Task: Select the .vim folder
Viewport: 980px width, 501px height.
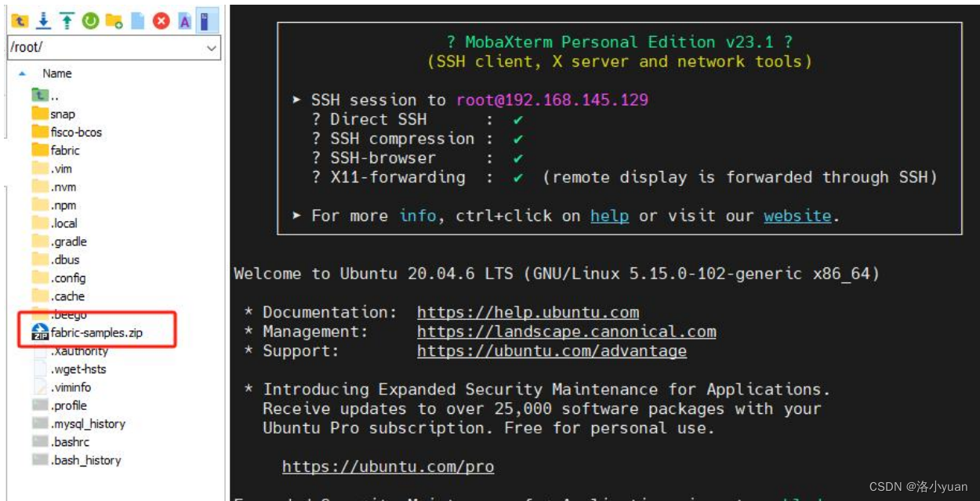Action: 53,169
